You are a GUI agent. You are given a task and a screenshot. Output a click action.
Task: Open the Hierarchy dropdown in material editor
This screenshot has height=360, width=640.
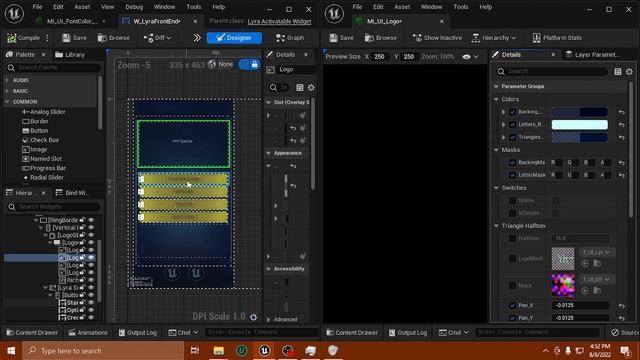point(493,38)
